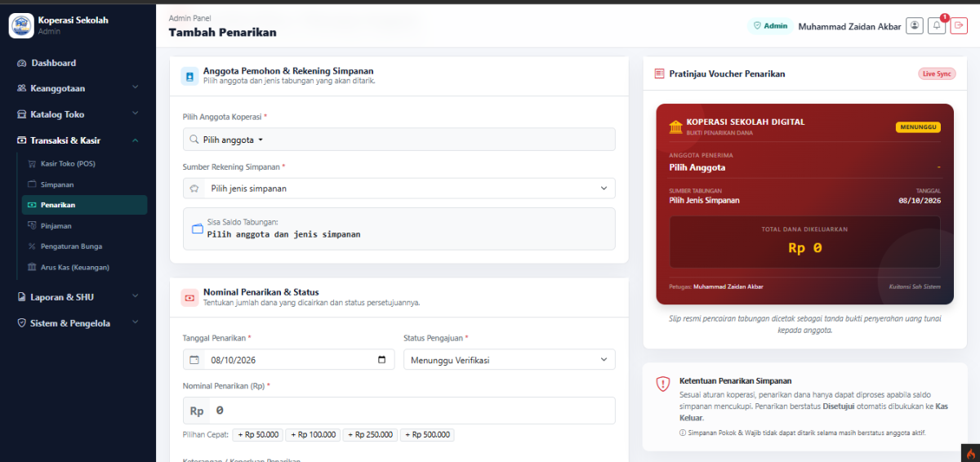Open Arus Kas (Keuangan) menu item
Viewport: 980px width, 462px height.
click(85, 267)
